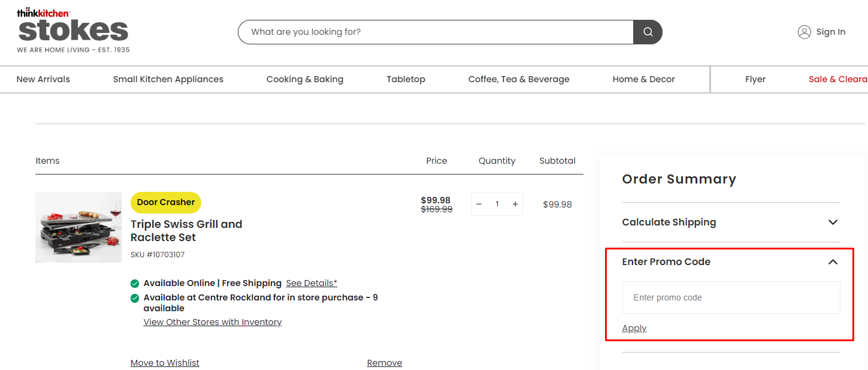Open See Details shipping link
This screenshot has width=868, height=370.
[x=311, y=283]
